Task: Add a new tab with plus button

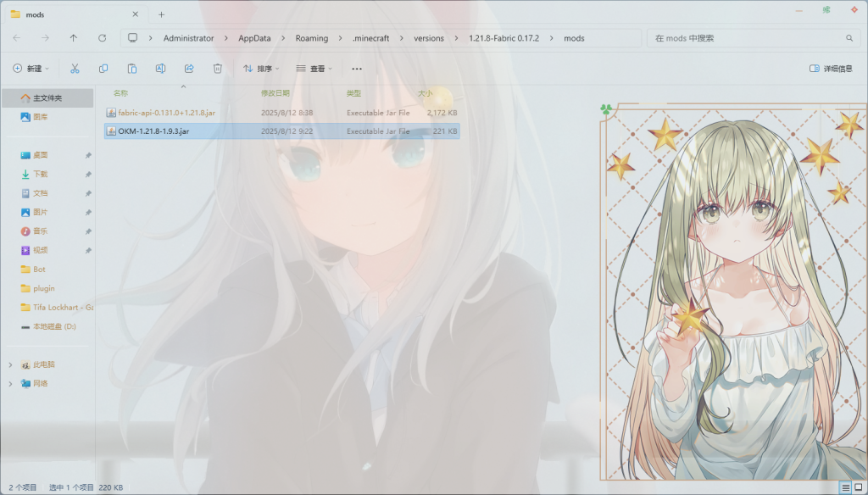Action: pyautogui.click(x=162, y=14)
